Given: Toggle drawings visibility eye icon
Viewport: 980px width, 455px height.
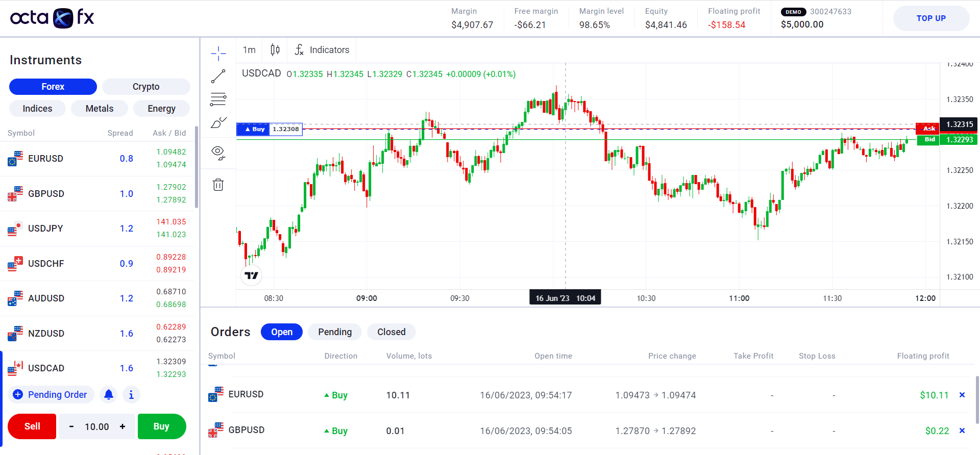Looking at the screenshot, I should point(218,153).
